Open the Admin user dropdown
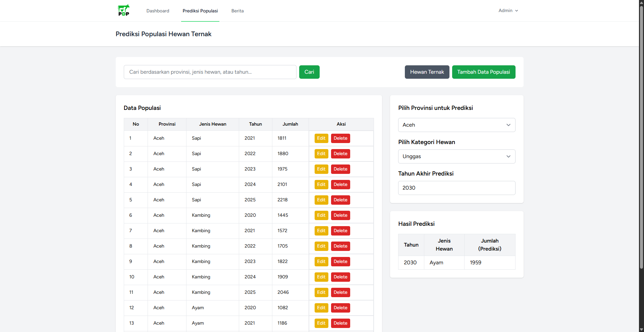644x332 pixels. pos(508,11)
